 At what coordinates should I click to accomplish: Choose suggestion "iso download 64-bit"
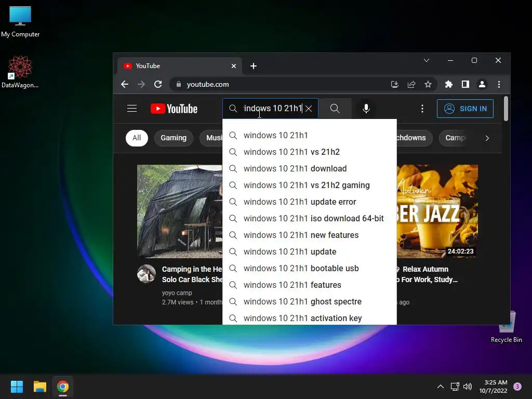pyautogui.click(x=310, y=219)
